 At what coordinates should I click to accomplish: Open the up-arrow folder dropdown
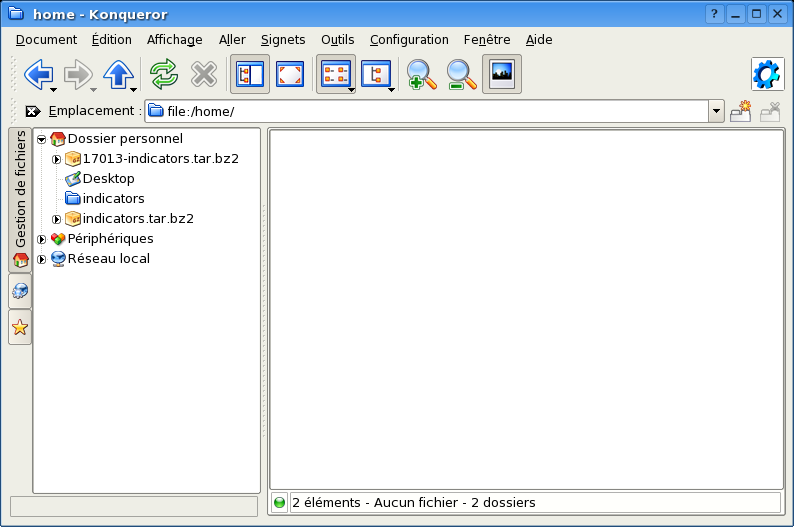133,90
